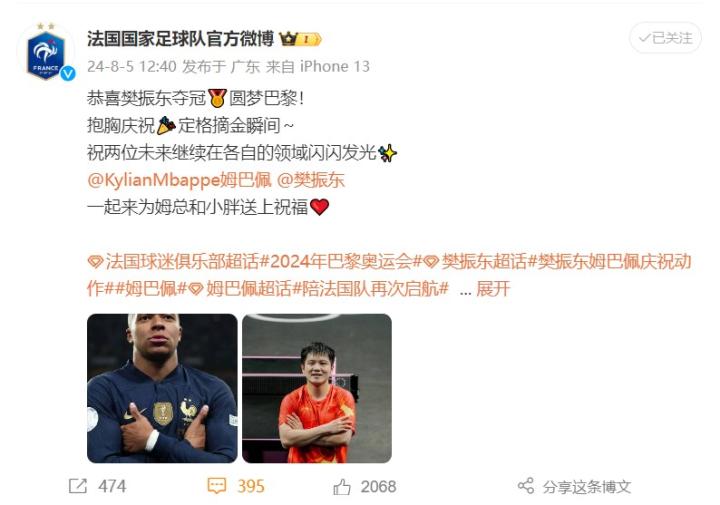The image size is (720, 505).
Task: Open the #2024年巴黎奥运会# hashtag
Action: [341, 262]
